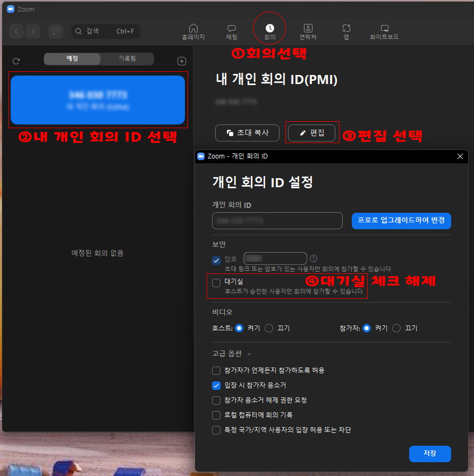
Task: Select host video 켜기 radio button
Action: pos(239,328)
